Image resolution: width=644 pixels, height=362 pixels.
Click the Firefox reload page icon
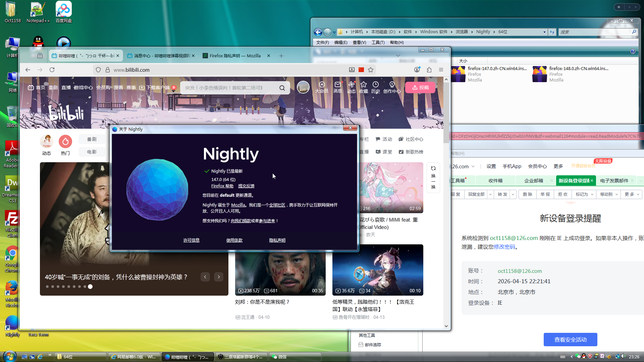[x=52, y=70]
